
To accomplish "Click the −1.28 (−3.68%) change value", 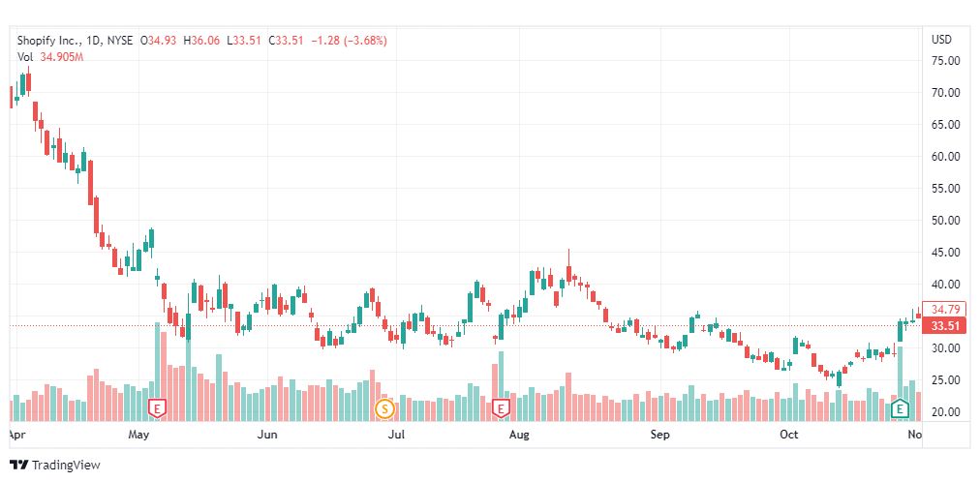I will point(350,41).
